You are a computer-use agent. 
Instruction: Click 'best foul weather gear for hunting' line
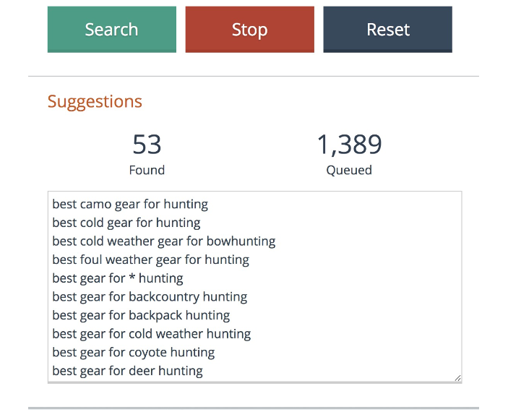pos(150,260)
